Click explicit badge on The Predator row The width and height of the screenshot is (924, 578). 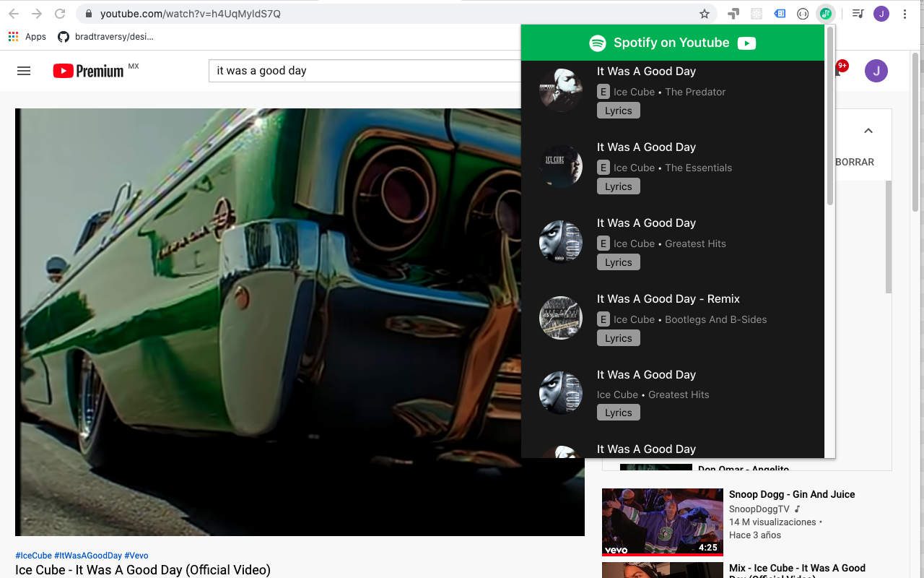click(603, 92)
